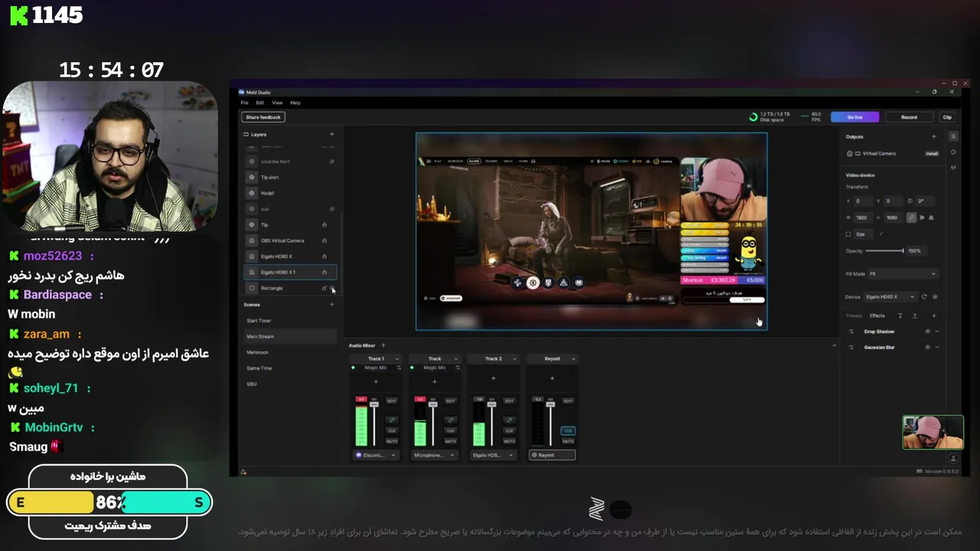Screen dimensions: 980x551
Task: Open the View menu
Action: 277,103
